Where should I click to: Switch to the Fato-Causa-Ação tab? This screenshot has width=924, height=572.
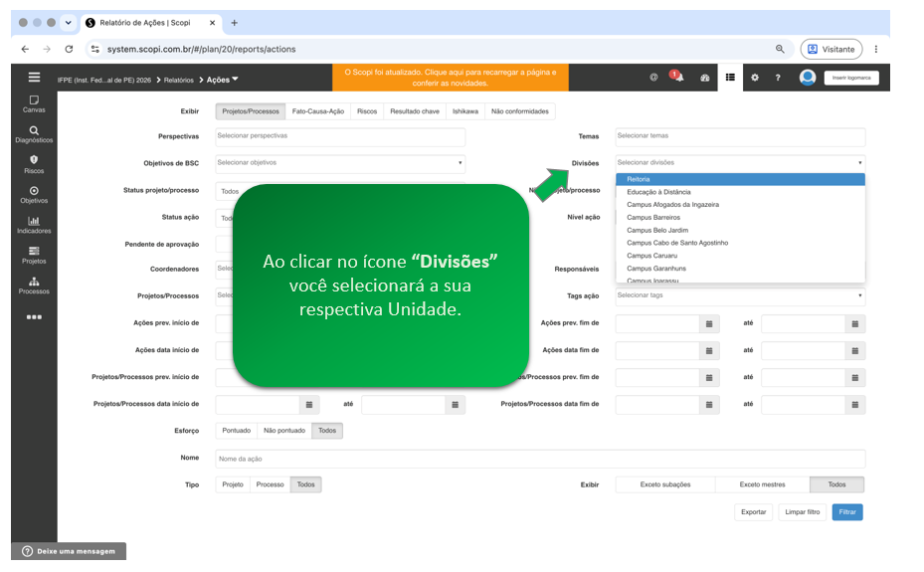317,111
